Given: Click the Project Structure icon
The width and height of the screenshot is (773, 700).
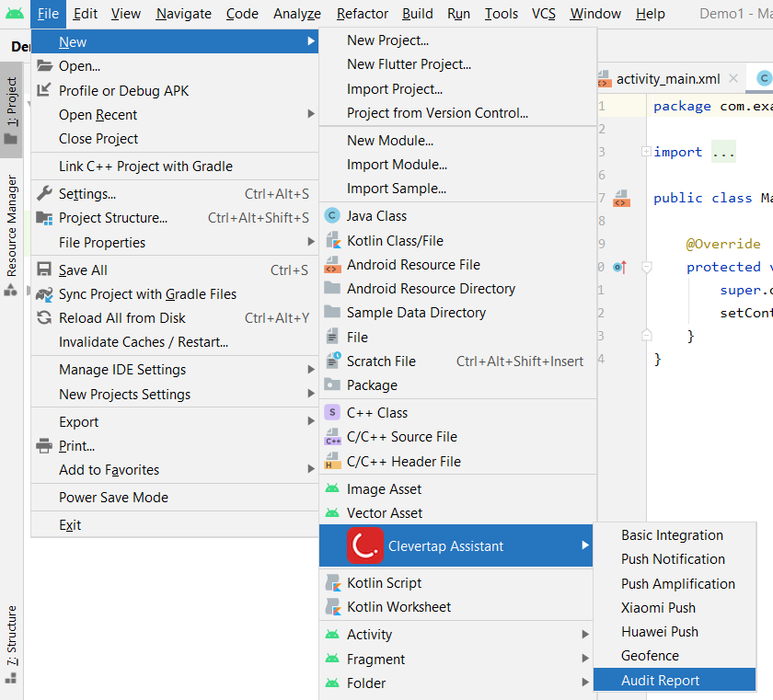Looking at the screenshot, I should tap(44, 218).
